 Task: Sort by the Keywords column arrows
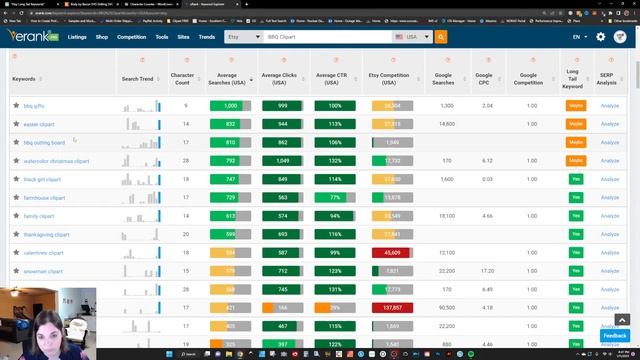(x=40, y=79)
